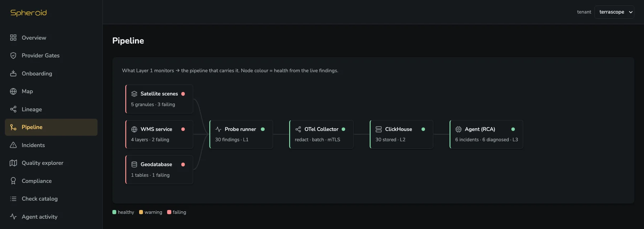Click the red status dot on Geodatabase
The image size is (644, 229).
[x=183, y=164]
